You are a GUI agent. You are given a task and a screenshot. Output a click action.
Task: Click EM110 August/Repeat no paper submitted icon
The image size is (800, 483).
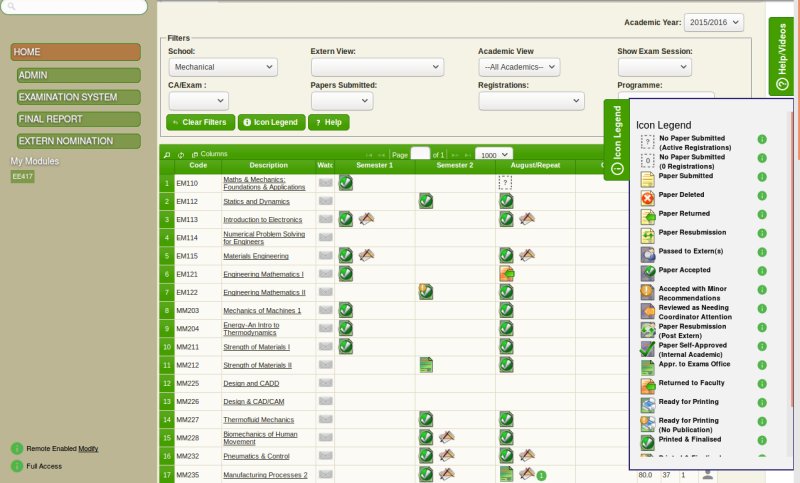pyautogui.click(x=505, y=183)
